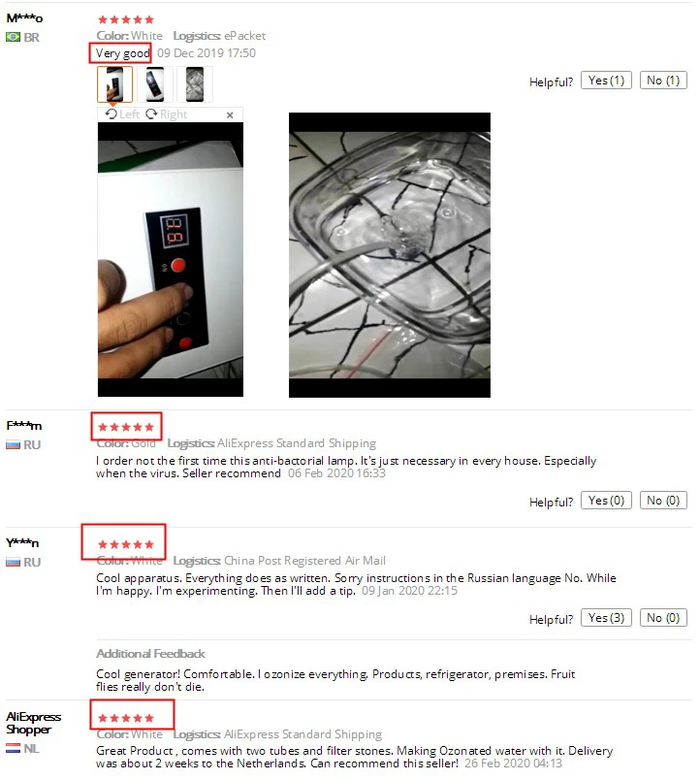Vote Yes (3) on Y***n's review
Image resolution: width=700 pixels, height=780 pixels.
(x=606, y=618)
